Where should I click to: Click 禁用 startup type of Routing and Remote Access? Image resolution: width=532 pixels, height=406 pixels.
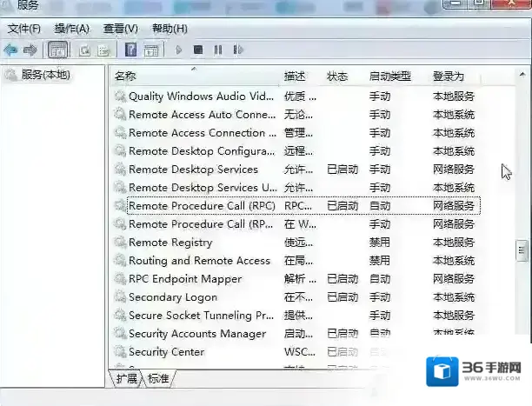coord(380,261)
